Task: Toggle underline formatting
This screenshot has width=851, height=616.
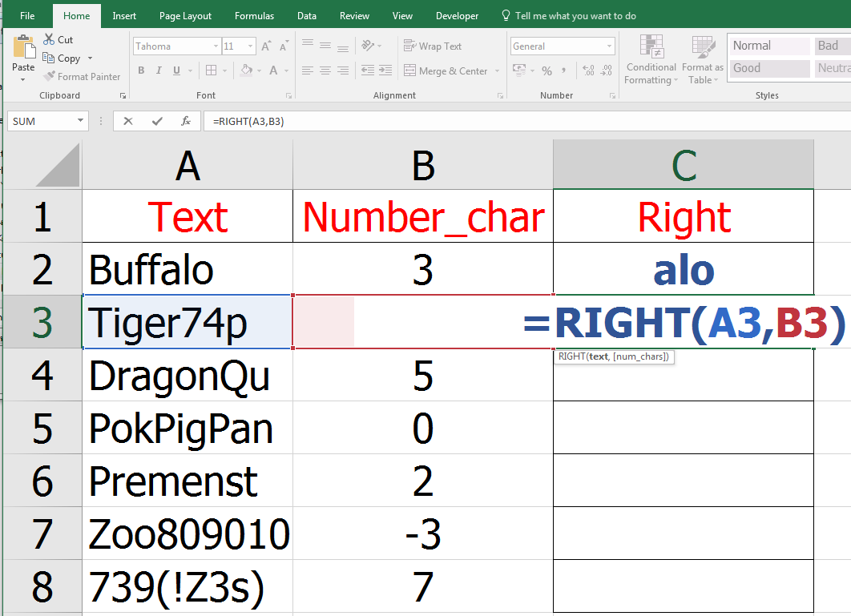Action: 175,70
